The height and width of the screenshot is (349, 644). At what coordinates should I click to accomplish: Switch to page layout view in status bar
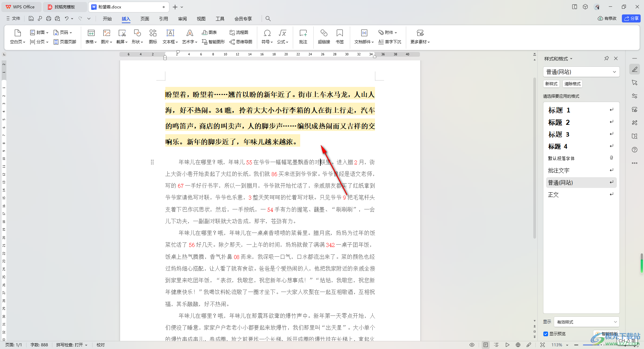(485, 345)
